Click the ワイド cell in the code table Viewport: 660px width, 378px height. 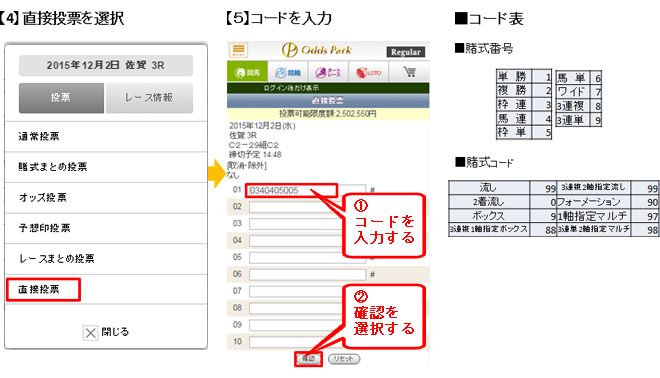click(572, 91)
